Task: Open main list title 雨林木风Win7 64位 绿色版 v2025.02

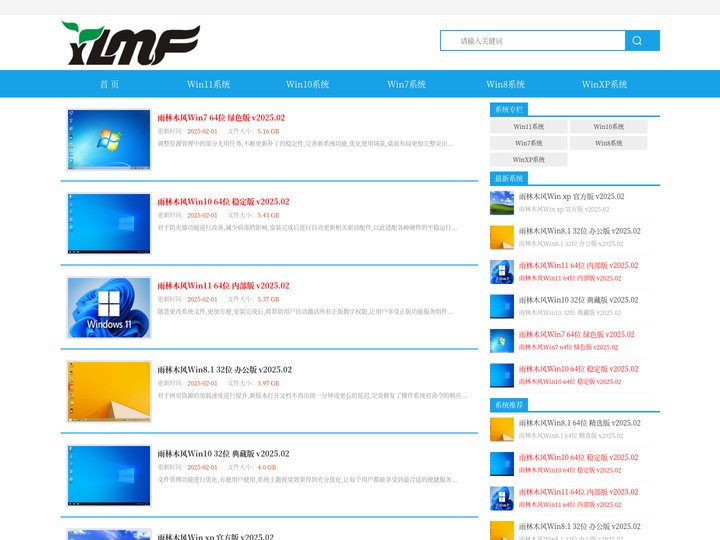Action: (x=221, y=118)
